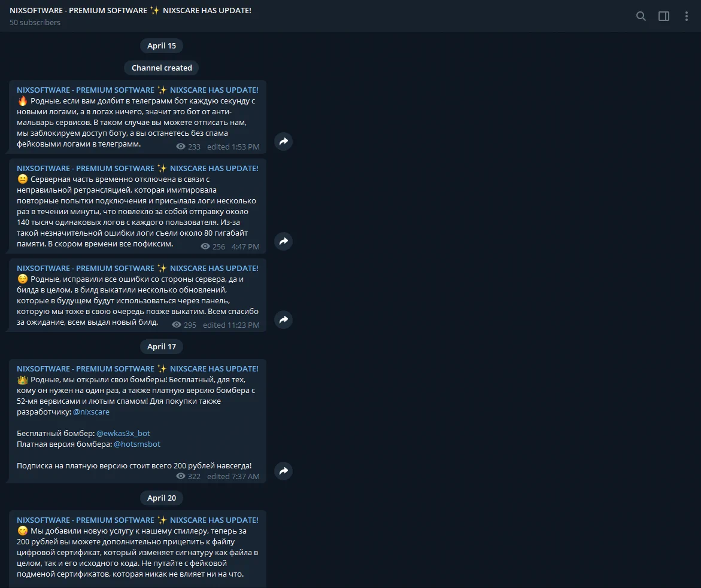Forward the message posted at 4:47 PM

283,242
